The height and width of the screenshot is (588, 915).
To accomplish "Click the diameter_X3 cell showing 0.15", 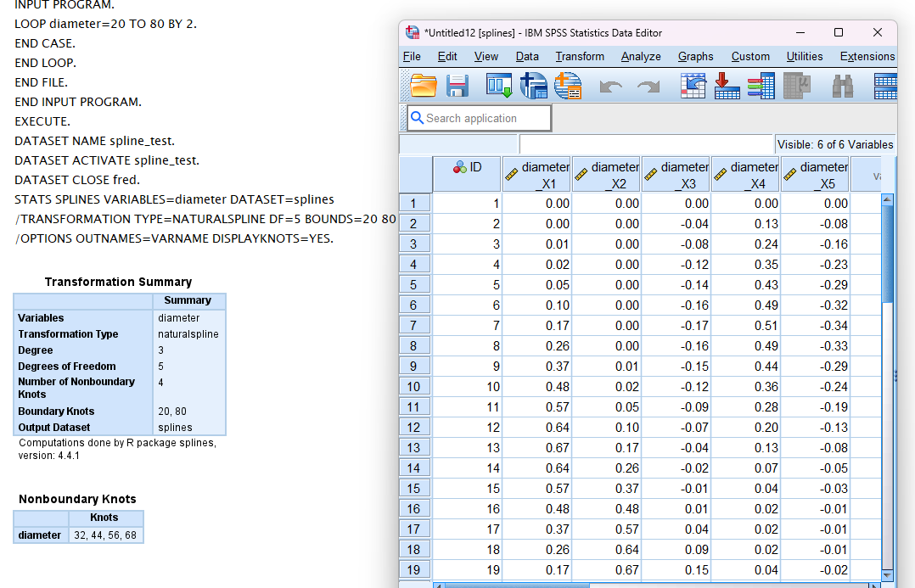I will [676, 570].
